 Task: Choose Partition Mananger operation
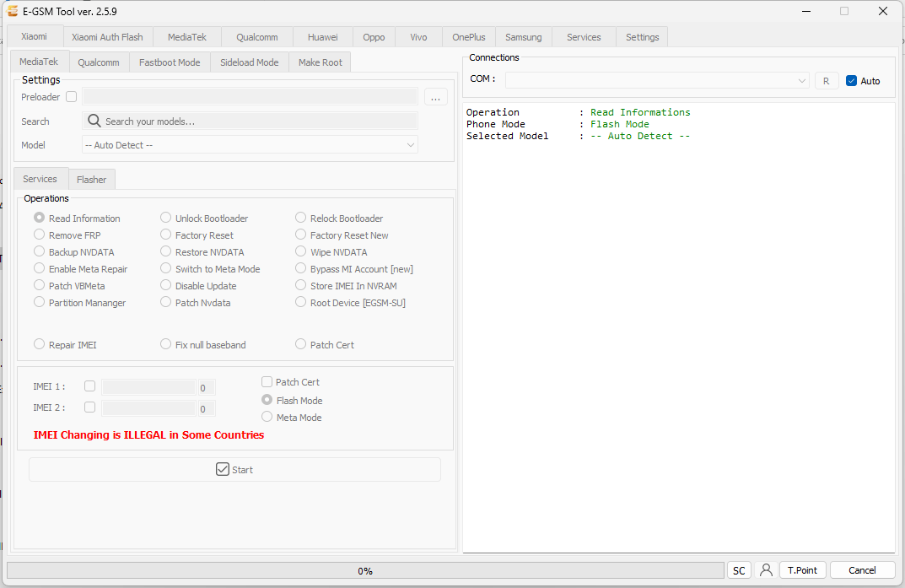tap(40, 301)
